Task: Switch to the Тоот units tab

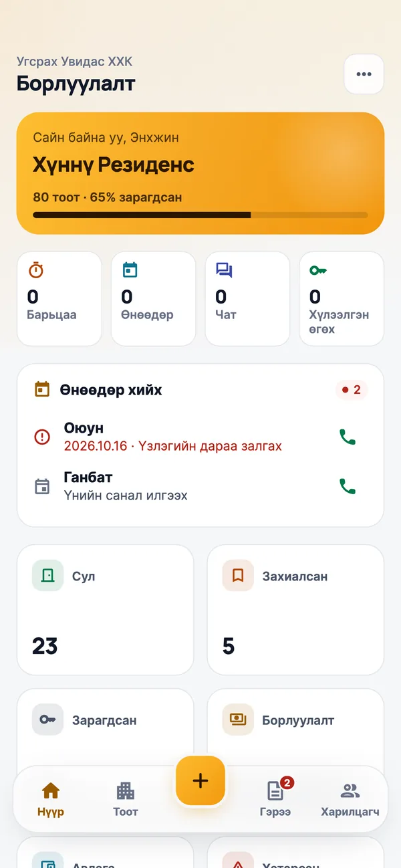Action: tap(126, 800)
